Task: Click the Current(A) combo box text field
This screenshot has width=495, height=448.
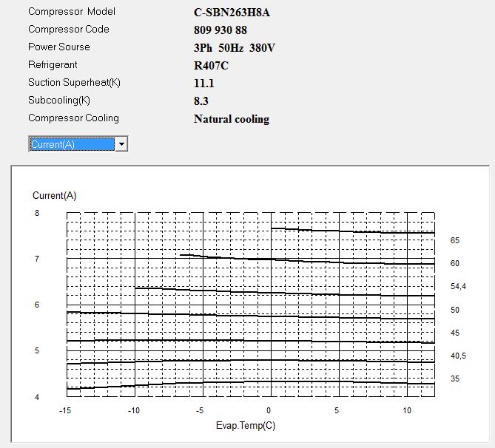Action: point(71,144)
